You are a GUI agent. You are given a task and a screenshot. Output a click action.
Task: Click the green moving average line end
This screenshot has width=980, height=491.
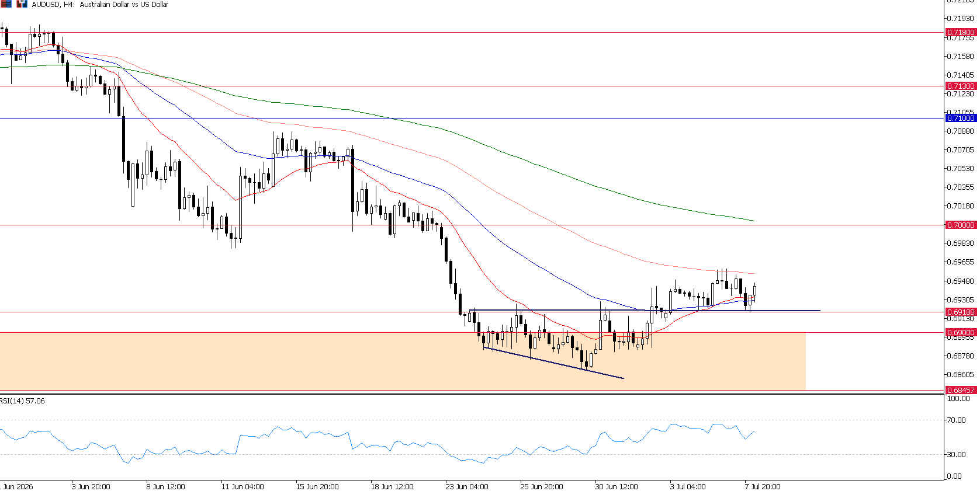tap(753, 221)
